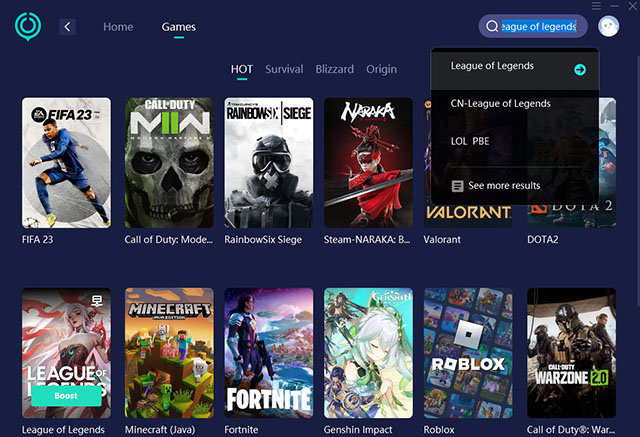Viewport: 640px width, 437px height.
Task: Go back with the left chevron button
Action: point(67,27)
